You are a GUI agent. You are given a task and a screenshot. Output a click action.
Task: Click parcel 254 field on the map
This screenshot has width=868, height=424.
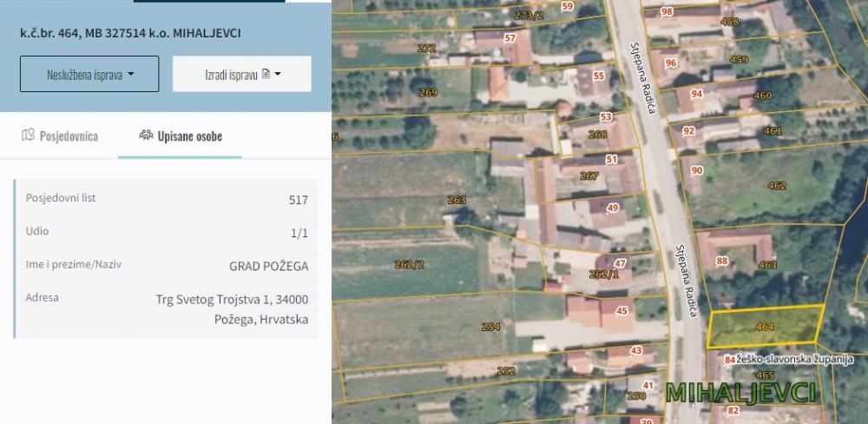point(491,327)
